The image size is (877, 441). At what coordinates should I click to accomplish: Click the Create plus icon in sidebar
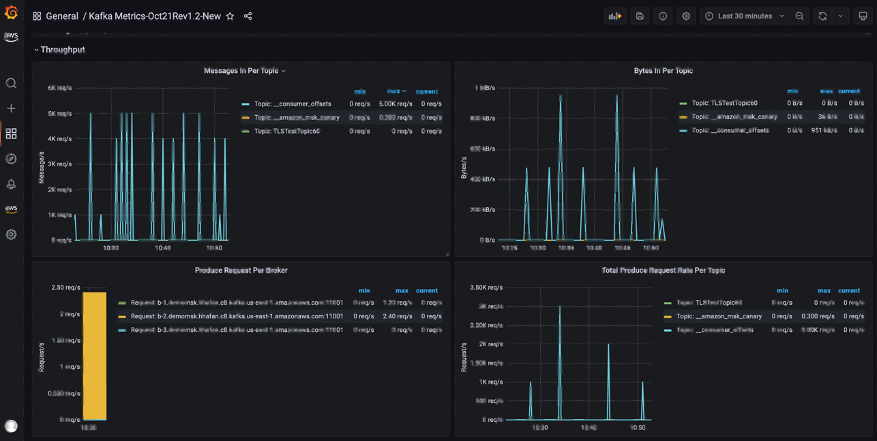pos(11,108)
